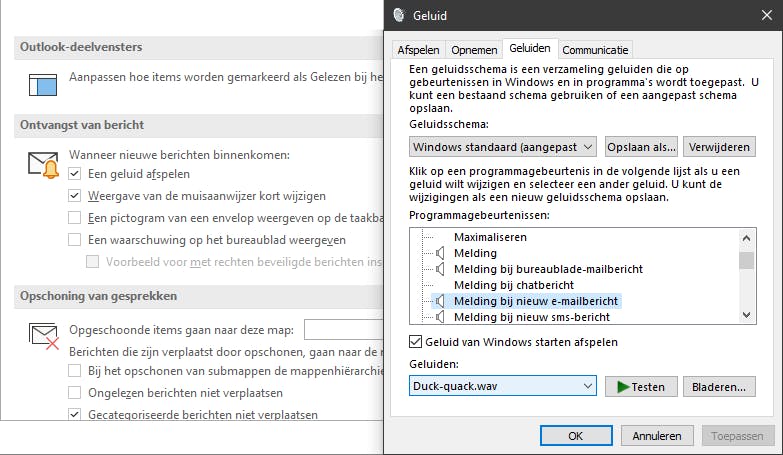The height and width of the screenshot is (455, 783).
Task: Click the conversation cleanup envelope icon
Action: tap(44, 335)
